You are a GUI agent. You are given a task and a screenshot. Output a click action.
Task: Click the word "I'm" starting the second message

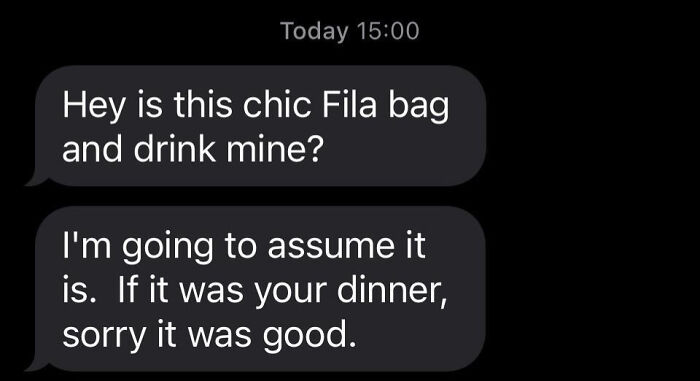[87, 246]
